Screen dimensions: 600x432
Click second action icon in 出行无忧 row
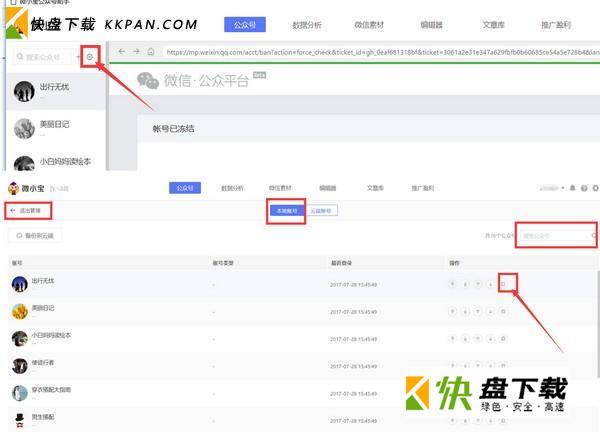[x=465, y=284]
